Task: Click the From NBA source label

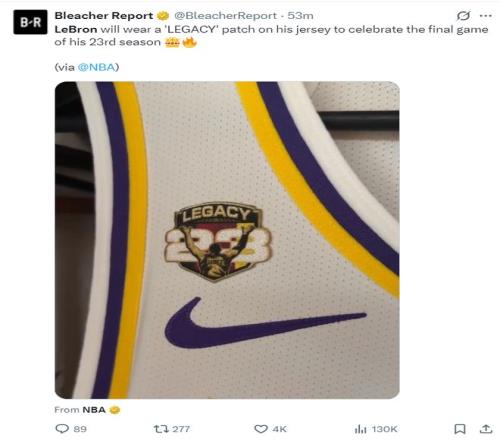Action: click(x=80, y=410)
